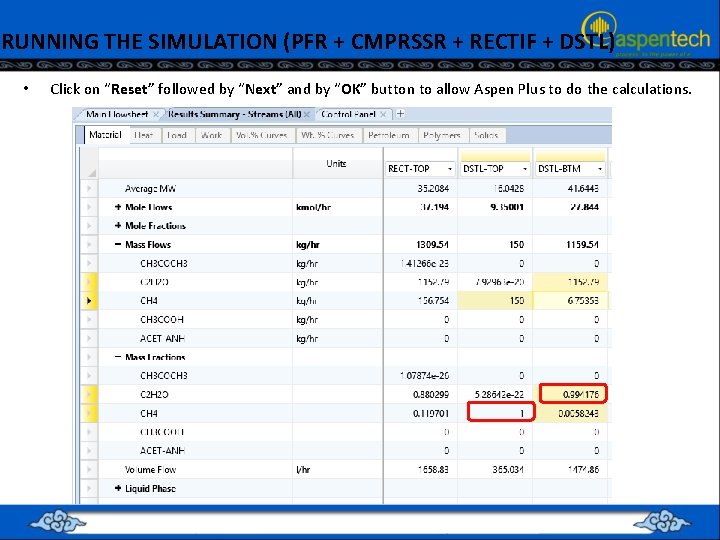
Task: Expand the Liquid Phase group
Action: point(118,489)
